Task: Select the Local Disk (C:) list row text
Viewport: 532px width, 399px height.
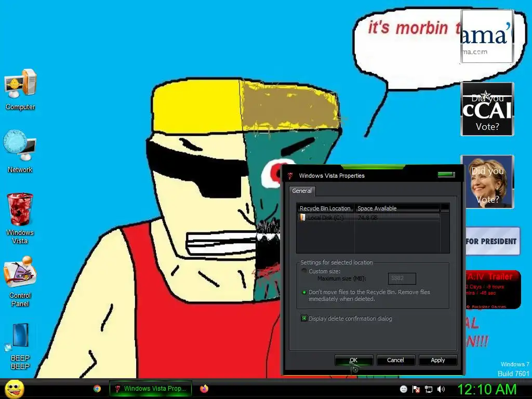Action: [x=326, y=218]
